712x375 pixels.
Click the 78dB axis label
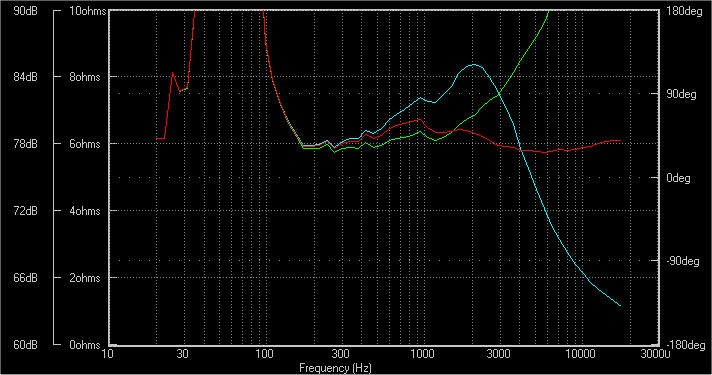[25, 144]
